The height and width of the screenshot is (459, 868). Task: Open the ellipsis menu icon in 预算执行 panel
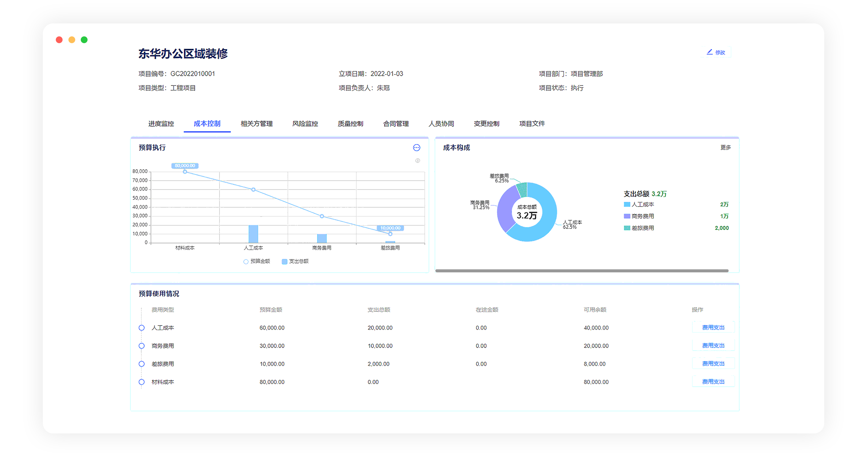click(416, 148)
